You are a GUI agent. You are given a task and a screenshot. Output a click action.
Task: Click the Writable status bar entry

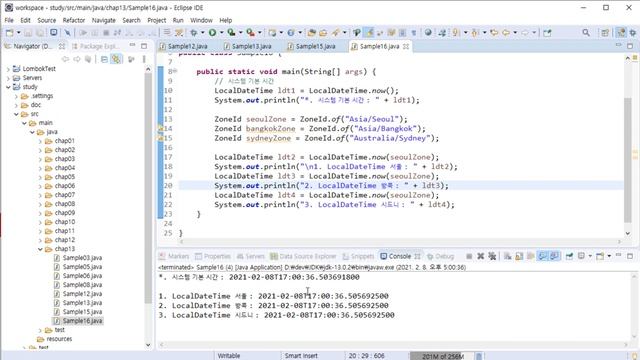pos(229,356)
